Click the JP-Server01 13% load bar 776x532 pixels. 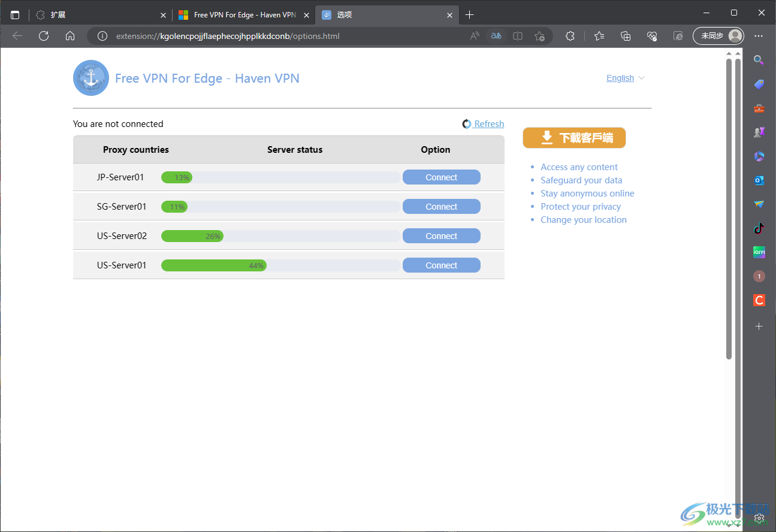coord(280,177)
